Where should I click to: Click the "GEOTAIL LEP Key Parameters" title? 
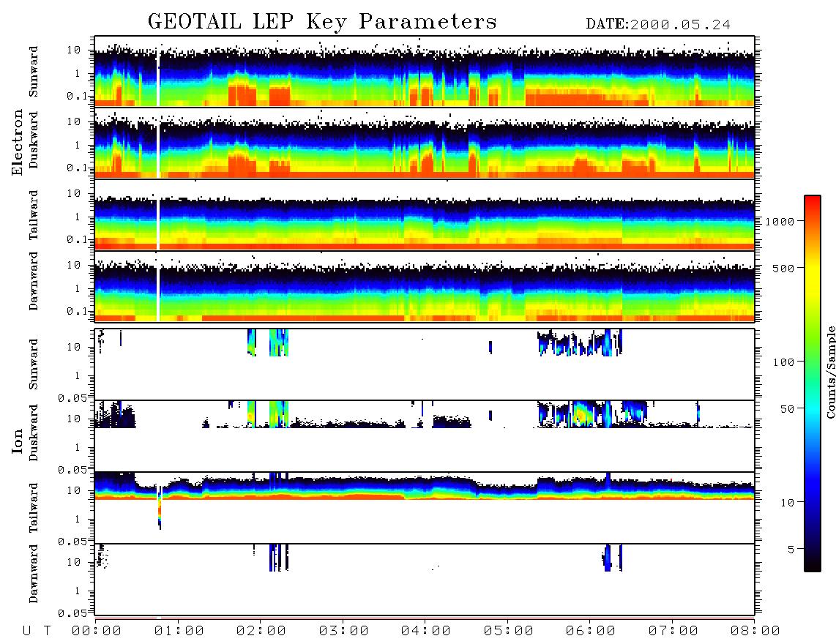click(322, 22)
